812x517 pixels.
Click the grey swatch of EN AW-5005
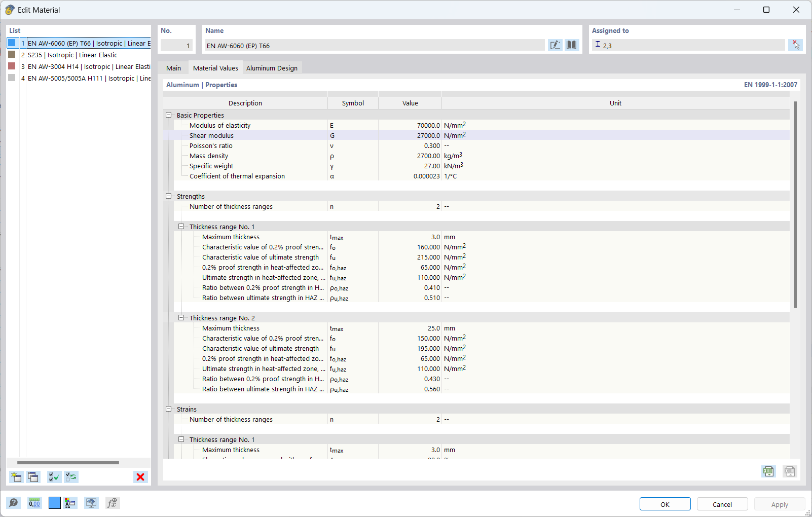click(12, 78)
